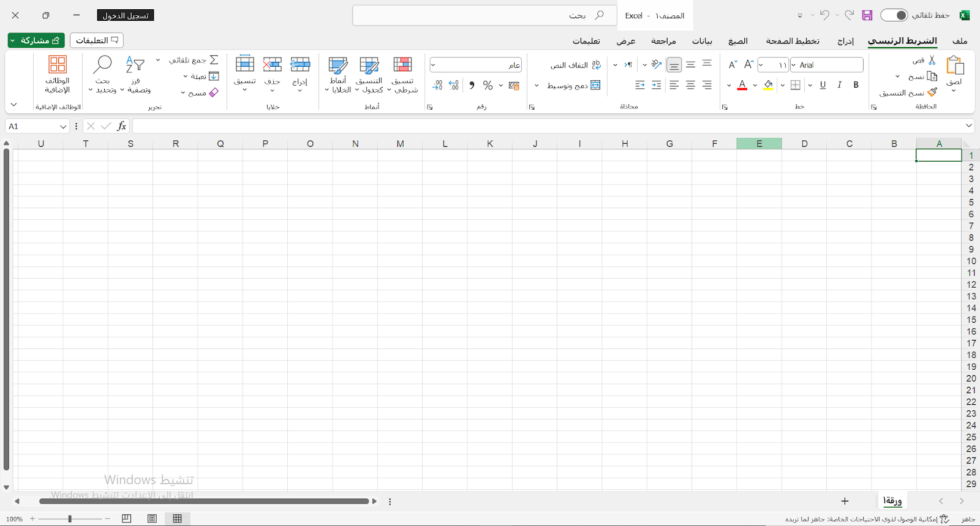
Task: Collapse the ribbon using chevron
Action: (13, 105)
